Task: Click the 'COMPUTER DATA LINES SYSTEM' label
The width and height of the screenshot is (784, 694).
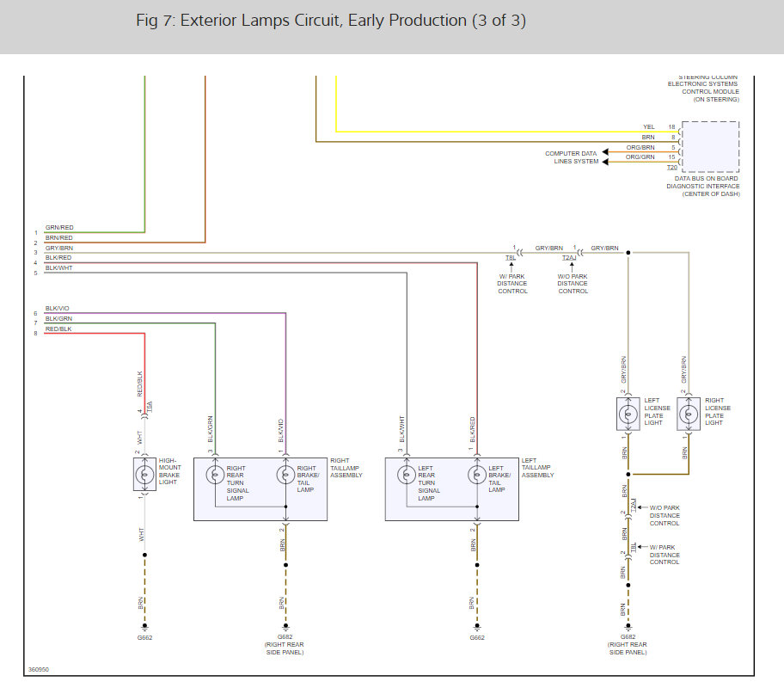Action: coord(572,157)
